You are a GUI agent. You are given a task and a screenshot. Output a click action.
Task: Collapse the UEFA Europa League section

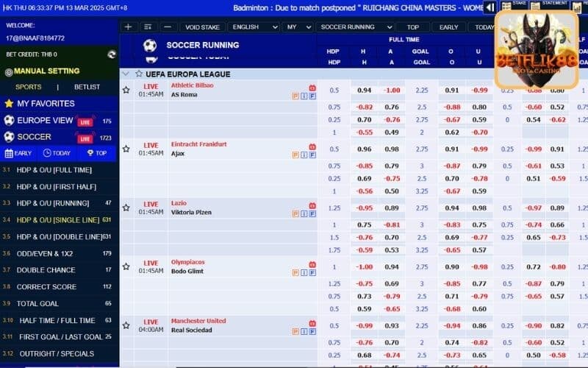point(126,74)
